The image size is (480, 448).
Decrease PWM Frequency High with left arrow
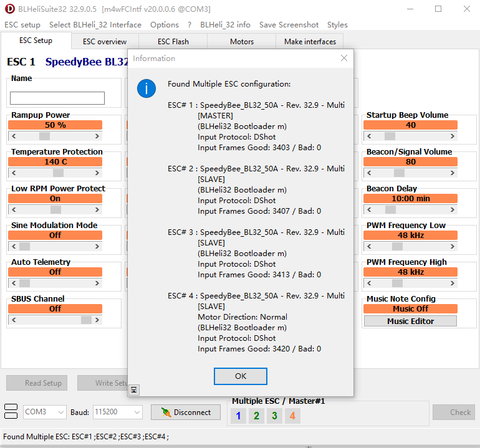click(x=369, y=283)
